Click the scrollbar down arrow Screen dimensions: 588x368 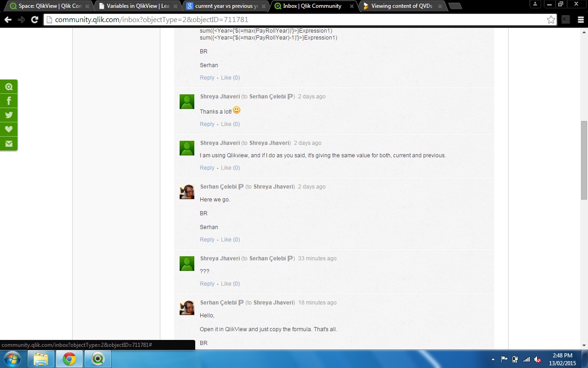pos(584,345)
